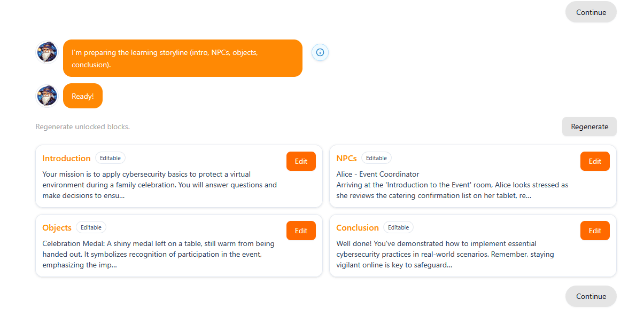Click the Editable badge next to Objects
Viewport: 644px width, 332px height.
point(91,227)
